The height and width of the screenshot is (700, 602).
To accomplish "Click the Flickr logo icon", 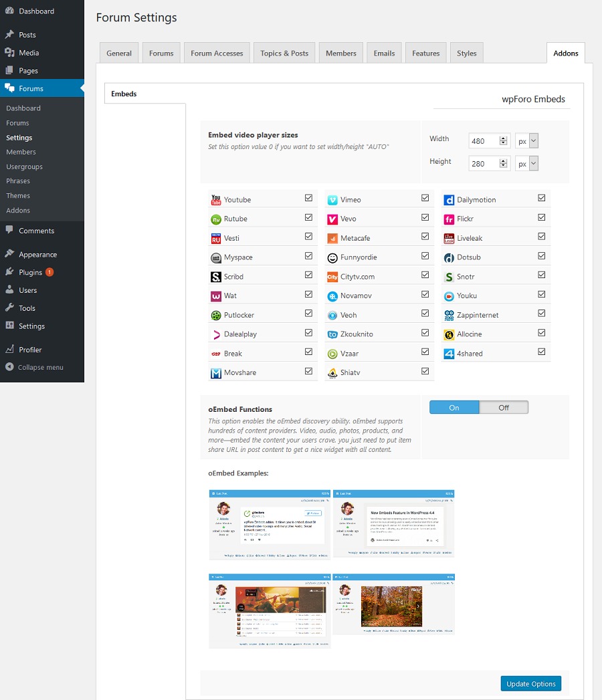I will (449, 219).
